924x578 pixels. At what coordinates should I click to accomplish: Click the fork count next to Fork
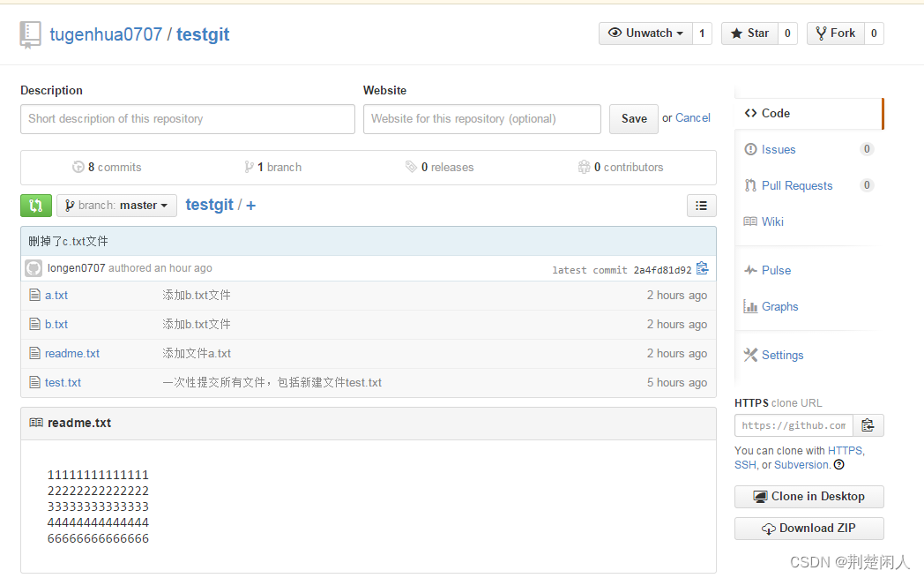coord(874,33)
